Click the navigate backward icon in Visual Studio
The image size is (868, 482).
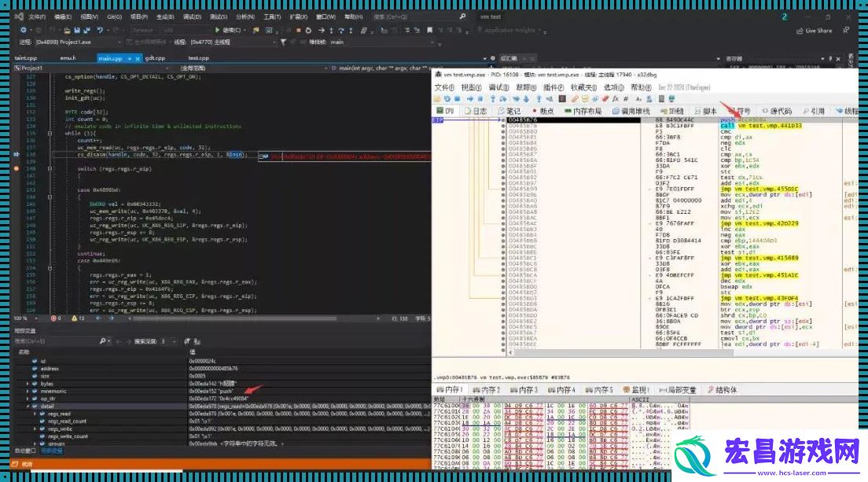(x=24, y=30)
